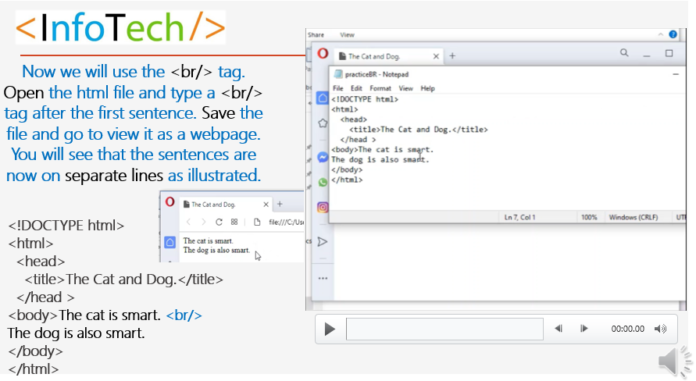Click the 100% zoom status in Notepad
This screenshot has width=696, height=381.
coord(589,217)
